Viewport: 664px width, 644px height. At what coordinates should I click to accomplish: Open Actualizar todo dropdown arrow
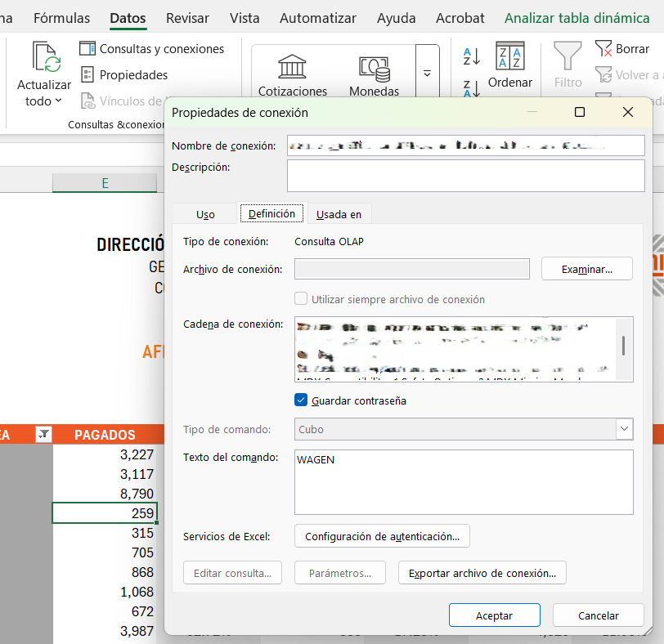tap(58, 101)
